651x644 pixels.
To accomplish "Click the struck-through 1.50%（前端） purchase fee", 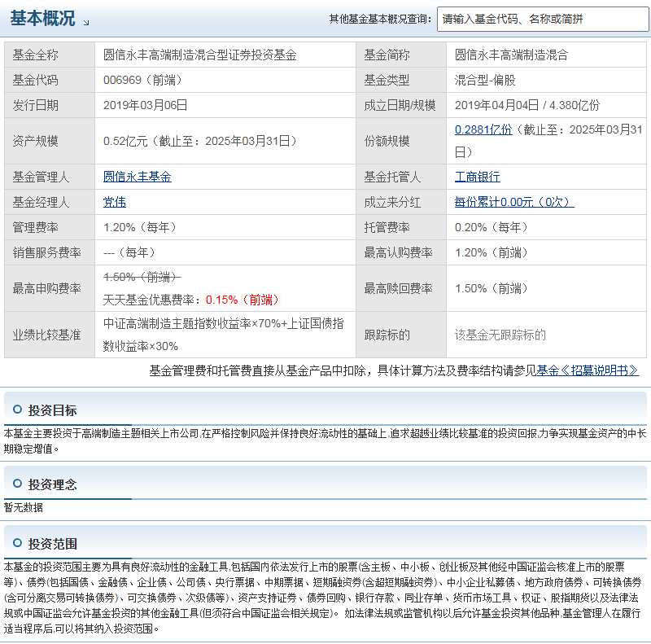I will point(142,277).
